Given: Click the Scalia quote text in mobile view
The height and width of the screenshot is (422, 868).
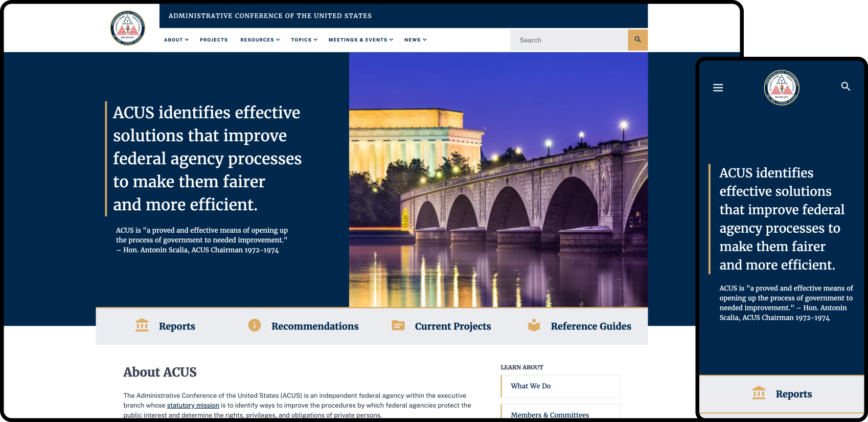Looking at the screenshot, I should coord(786,303).
